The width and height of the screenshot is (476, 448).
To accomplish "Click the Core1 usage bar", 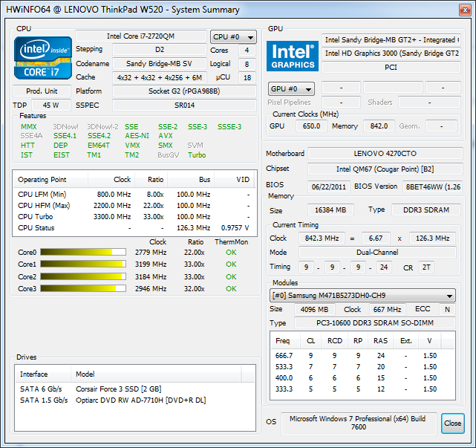I will 83,264.
